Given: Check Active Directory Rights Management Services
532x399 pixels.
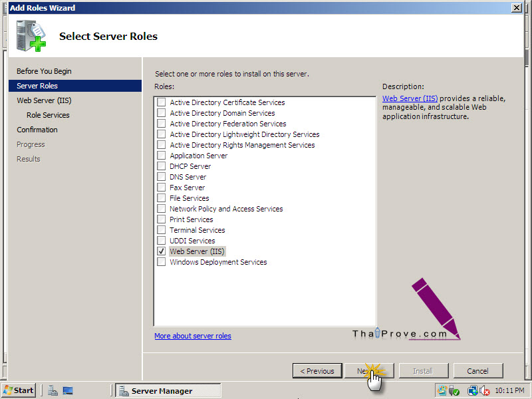Looking at the screenshot, I should 162,145.
